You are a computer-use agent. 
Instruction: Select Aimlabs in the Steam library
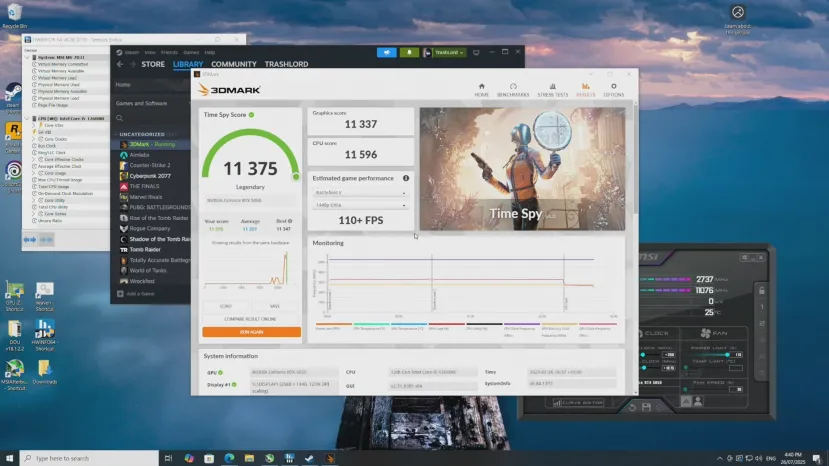[140, 155]
